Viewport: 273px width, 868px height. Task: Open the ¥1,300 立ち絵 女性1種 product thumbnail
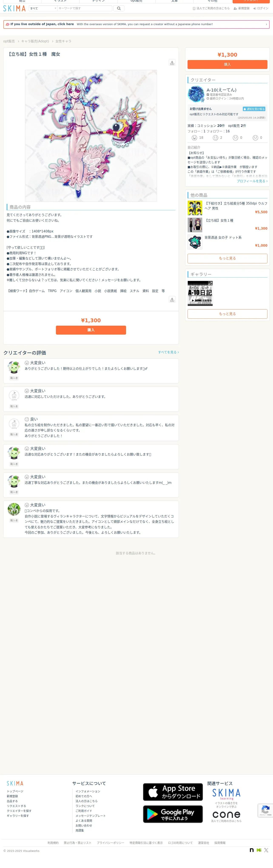[x=195, y=225]
